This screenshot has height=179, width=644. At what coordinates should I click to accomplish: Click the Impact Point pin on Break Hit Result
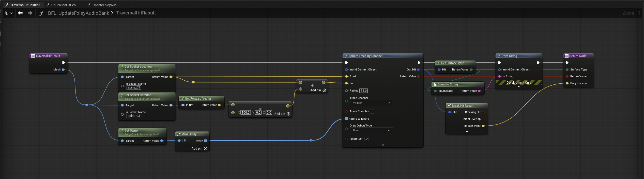coord(483,126)
